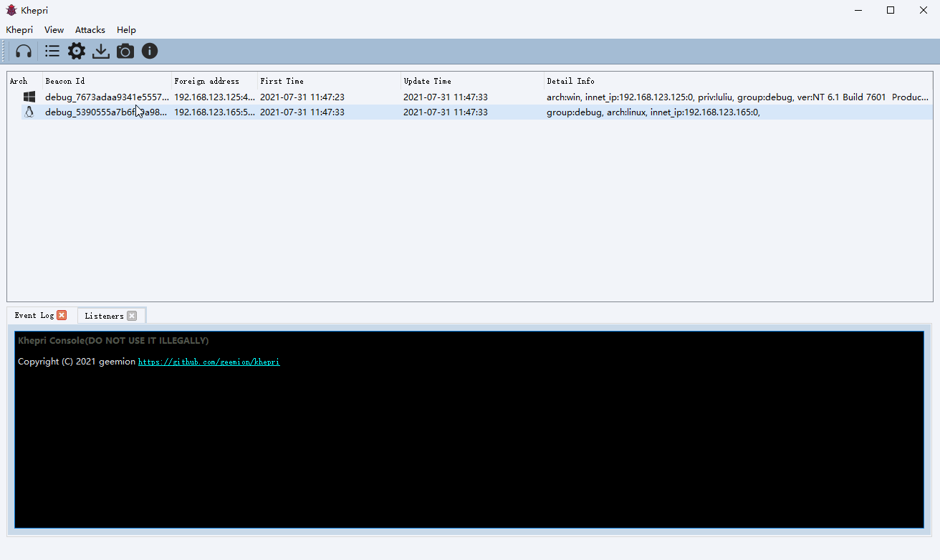The image size is (940, 560).
Task: Click the Windows logo arch icon
Action: tap(29, 97)
